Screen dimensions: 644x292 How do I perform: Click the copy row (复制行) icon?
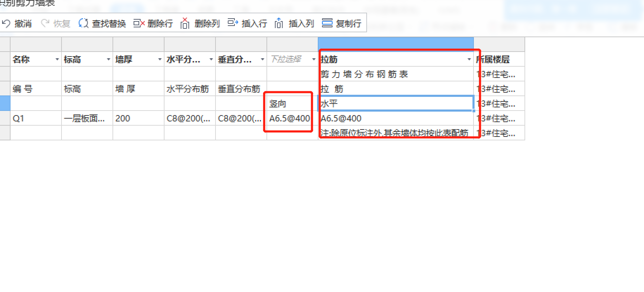tap(327, 23)
